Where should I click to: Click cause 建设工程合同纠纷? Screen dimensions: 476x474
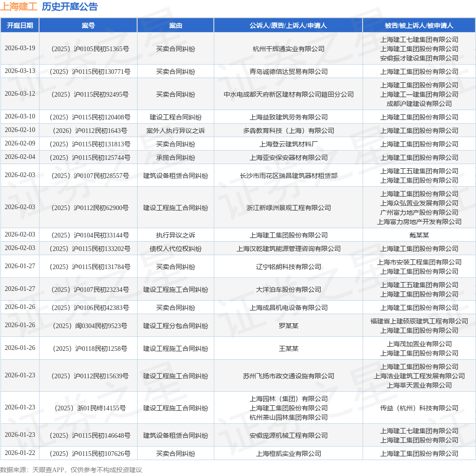point(175,117)
